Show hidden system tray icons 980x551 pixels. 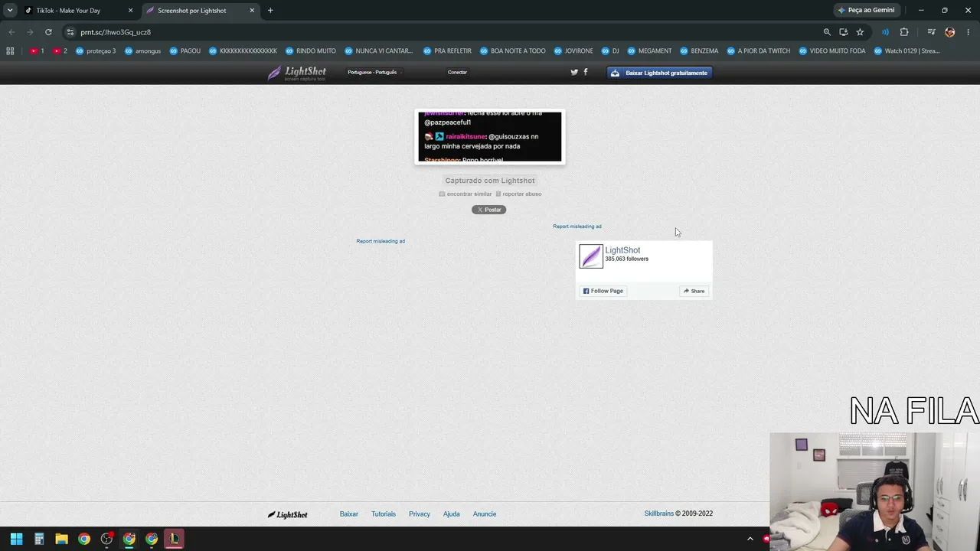pos(750,539)
